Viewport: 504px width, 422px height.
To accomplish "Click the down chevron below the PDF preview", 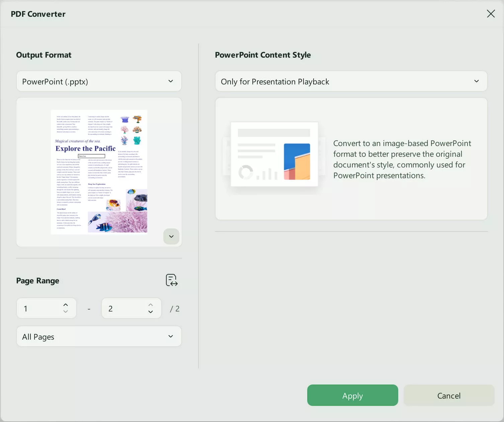I will [x=171, y=236].
